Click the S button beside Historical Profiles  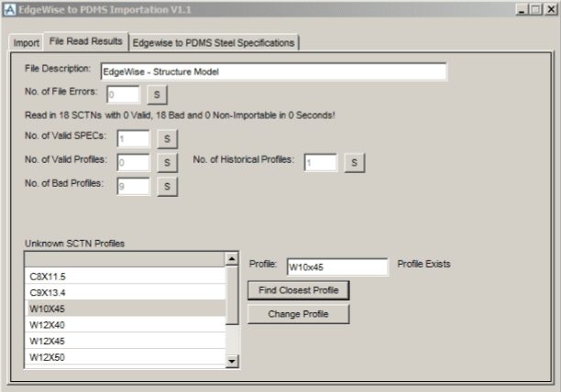pyautogui.click(x=354, y=163)
